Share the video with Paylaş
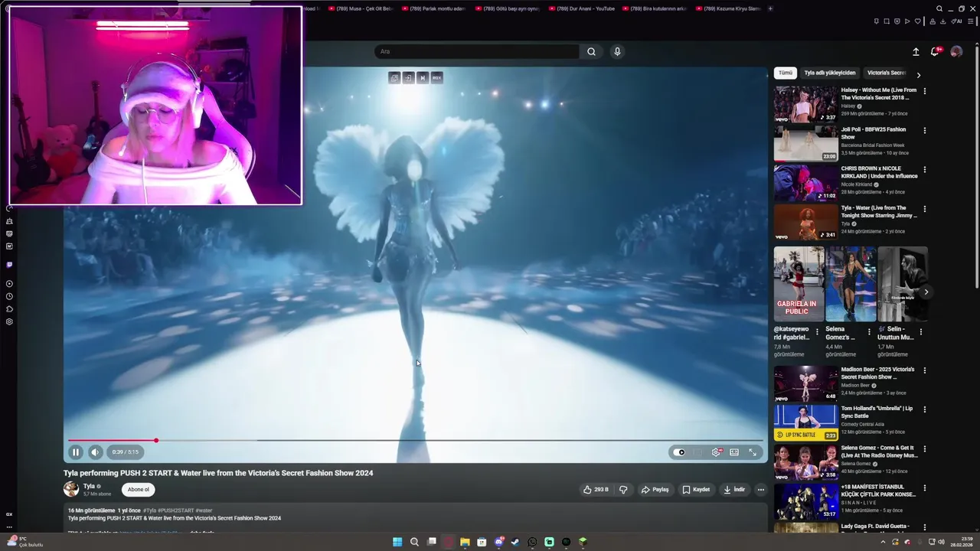 pos(655,490)
